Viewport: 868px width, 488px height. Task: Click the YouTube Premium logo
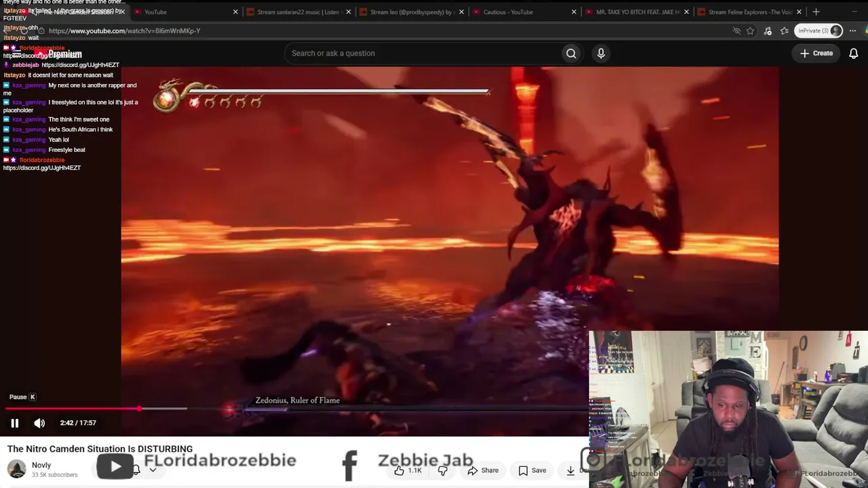point(59,54)
